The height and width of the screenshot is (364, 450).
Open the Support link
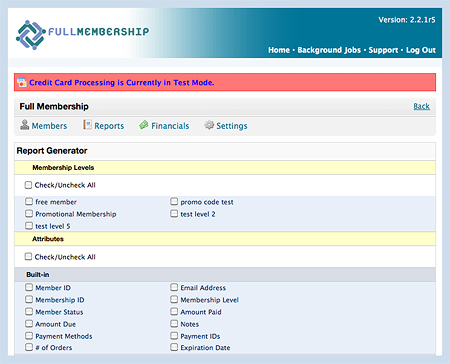(x=383, y=50)
